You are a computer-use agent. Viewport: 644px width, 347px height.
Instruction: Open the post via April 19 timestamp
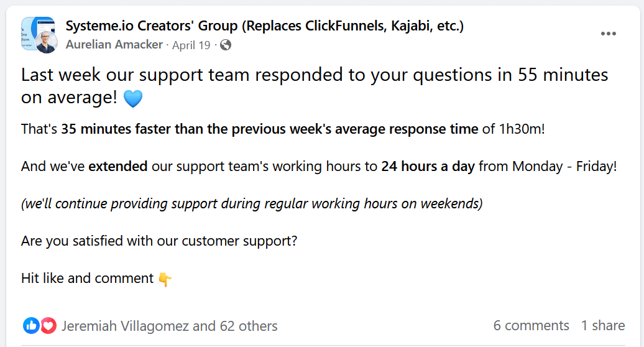click(191, 45)
